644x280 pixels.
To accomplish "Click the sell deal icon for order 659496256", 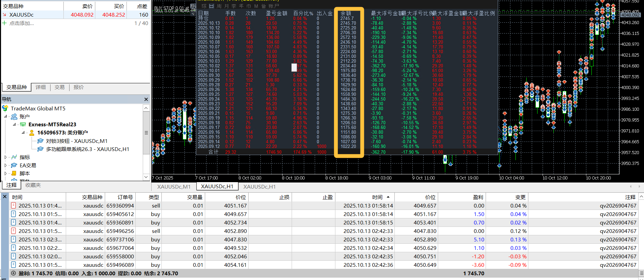I will 14,231.
